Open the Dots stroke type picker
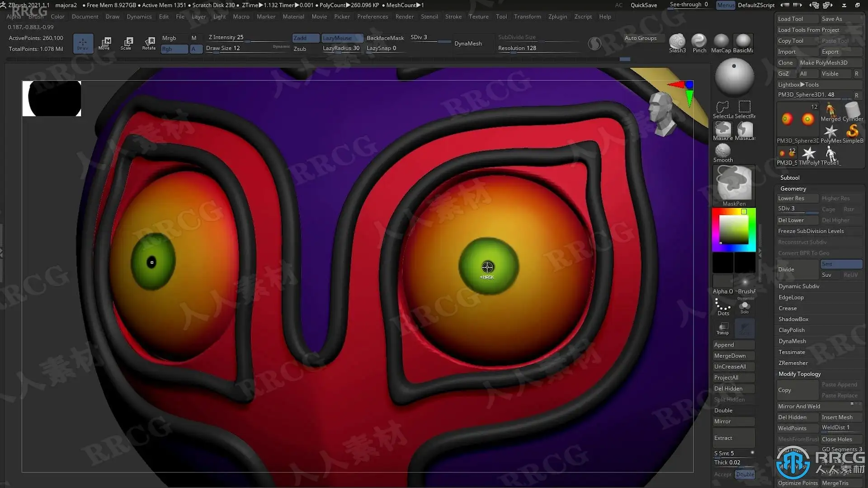This screenshot has height=488, width=868. coord(723,307)
